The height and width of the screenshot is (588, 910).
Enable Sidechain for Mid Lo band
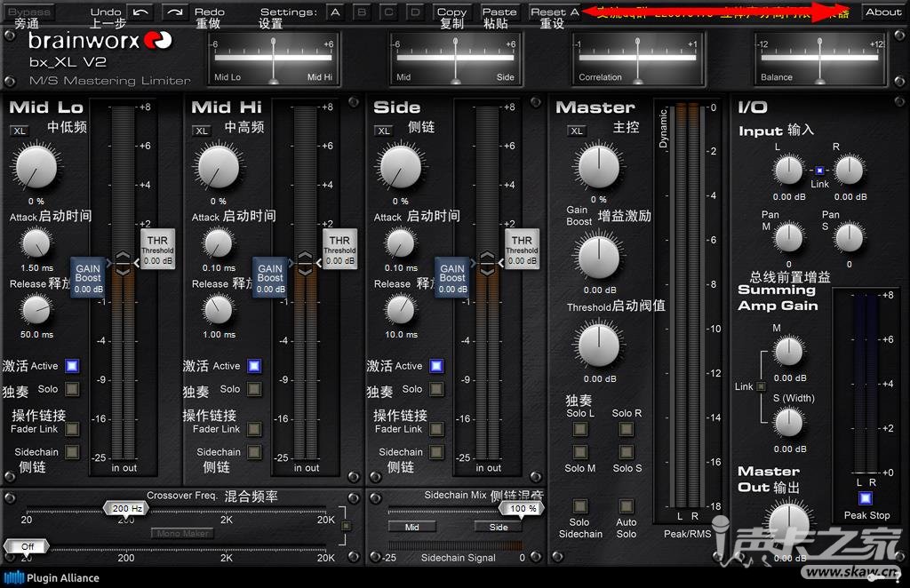pos(72,452)
